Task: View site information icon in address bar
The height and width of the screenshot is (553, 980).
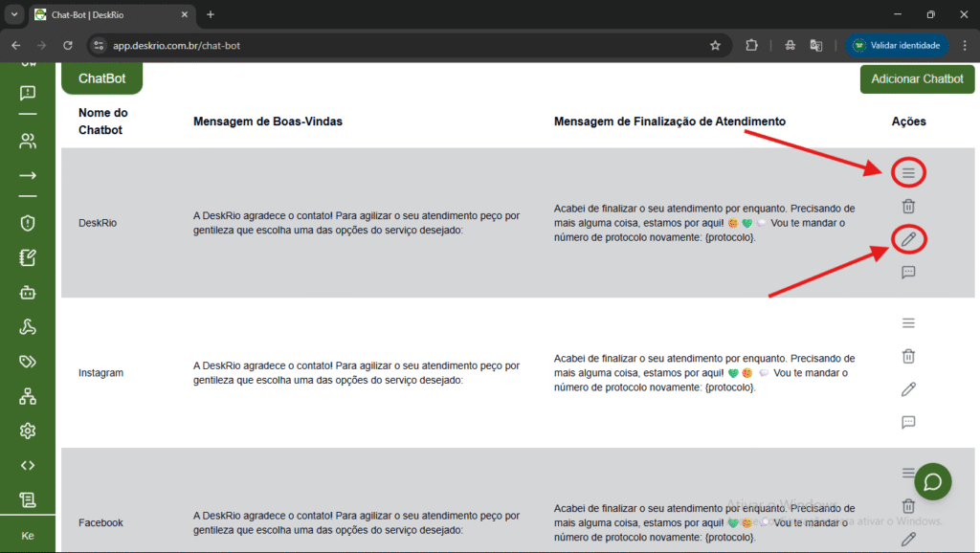Action: pos(99,46)
